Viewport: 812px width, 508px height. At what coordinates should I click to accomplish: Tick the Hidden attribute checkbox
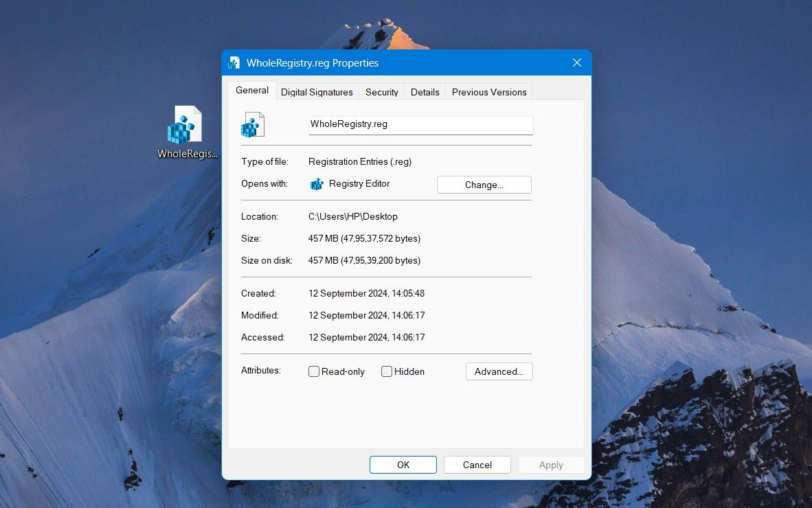[x=387, y=371]
